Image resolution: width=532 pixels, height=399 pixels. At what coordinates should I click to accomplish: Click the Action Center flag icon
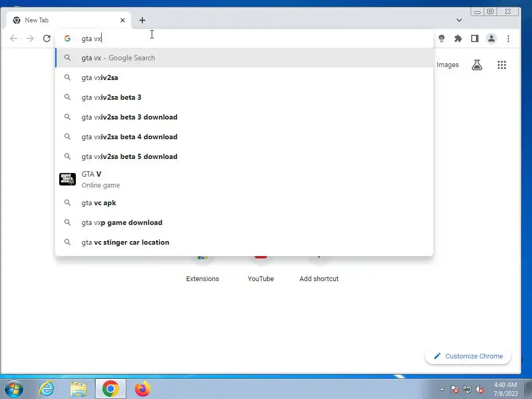[455, 390]
